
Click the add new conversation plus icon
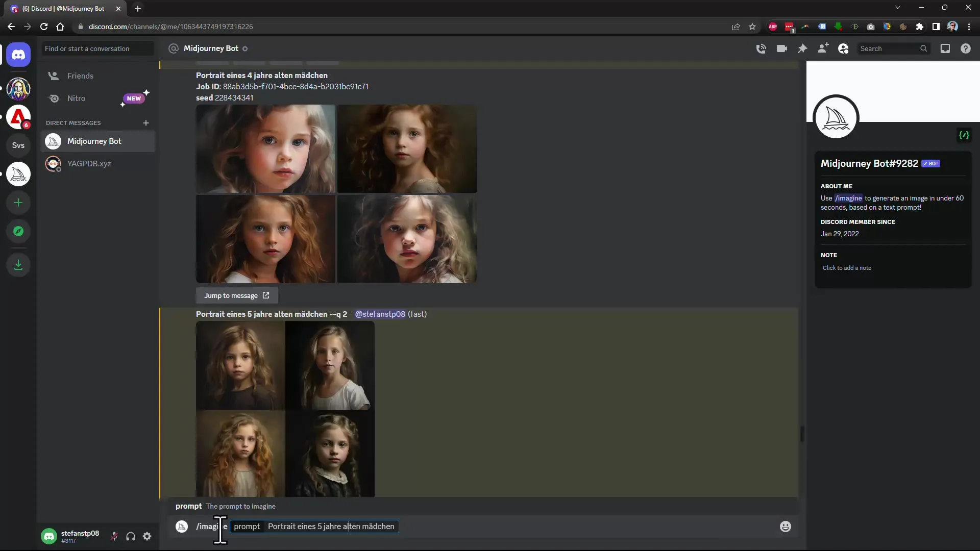[146, 122]
